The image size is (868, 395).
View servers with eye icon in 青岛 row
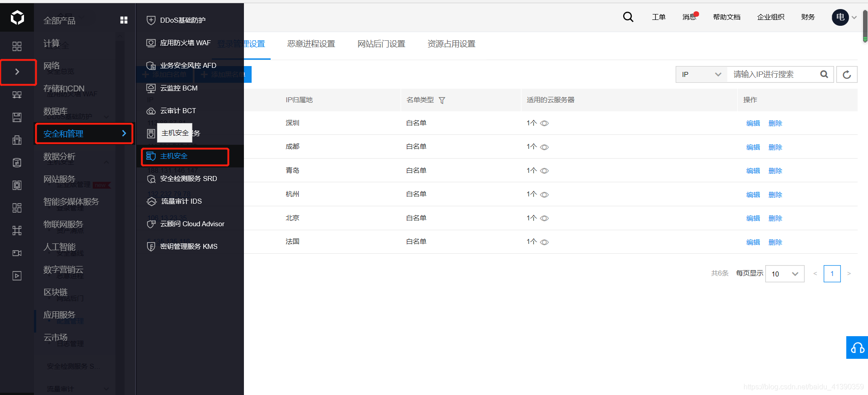pyautogui.click(x=544, y=171)
